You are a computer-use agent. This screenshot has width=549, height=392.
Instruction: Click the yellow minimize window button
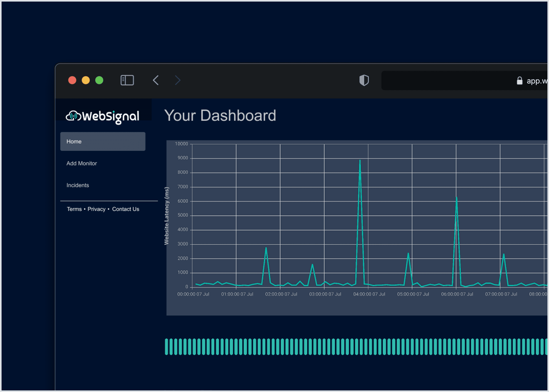[86, 80]
